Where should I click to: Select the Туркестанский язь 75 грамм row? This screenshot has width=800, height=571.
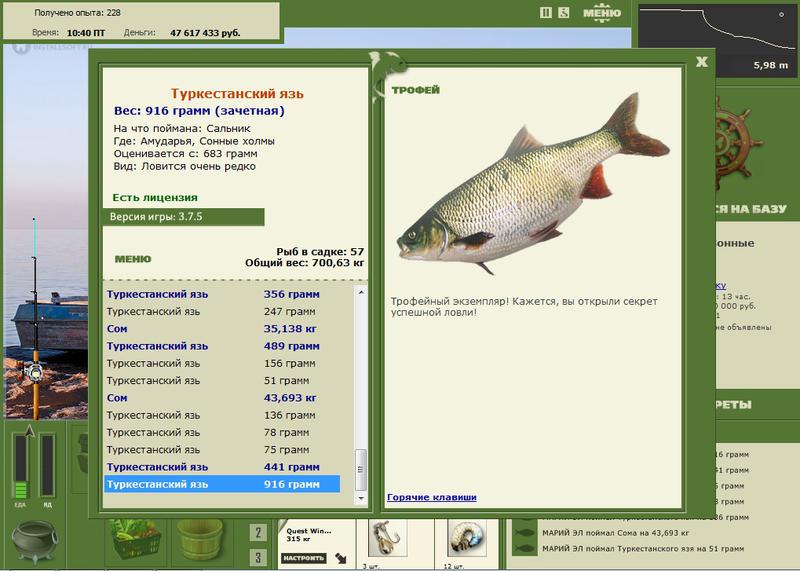(x=222, y=450)
